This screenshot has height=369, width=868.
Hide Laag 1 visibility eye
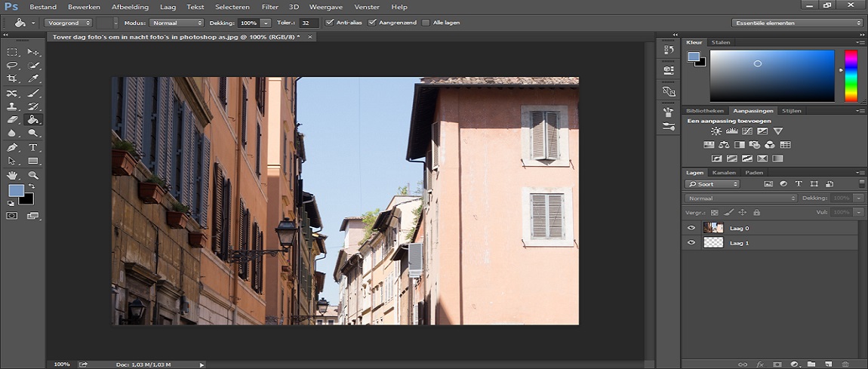[x=691, y=242]
